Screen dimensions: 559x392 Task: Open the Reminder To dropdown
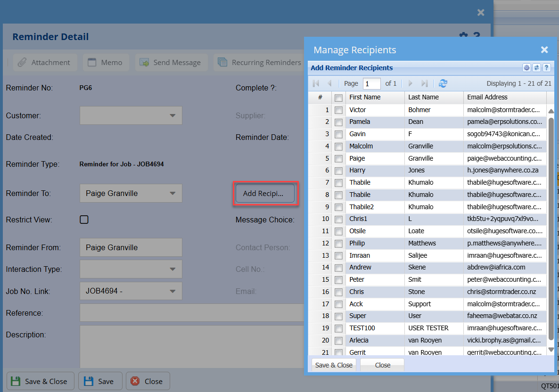(172, 193)
